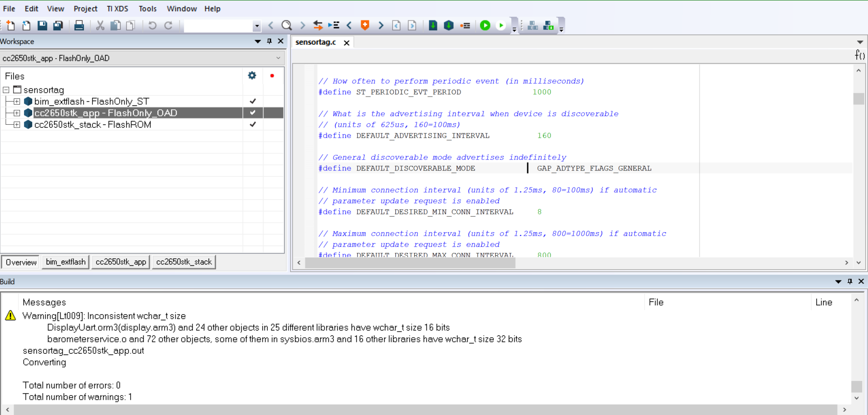
Task: Click the Copy toolbar icon
Action: pos(116,26)
